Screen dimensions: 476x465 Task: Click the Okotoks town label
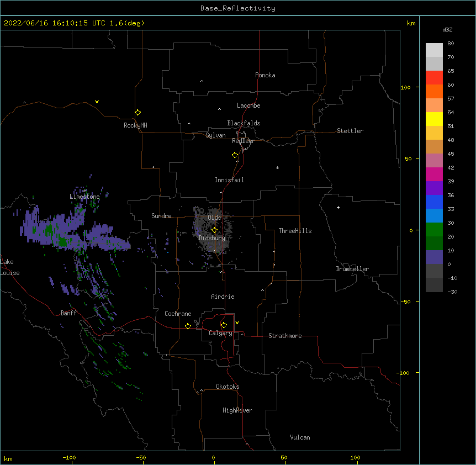[x=228, y=387]
